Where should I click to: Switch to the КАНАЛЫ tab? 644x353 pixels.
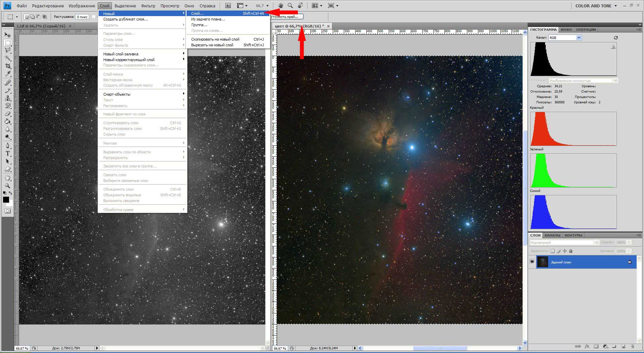552,235
